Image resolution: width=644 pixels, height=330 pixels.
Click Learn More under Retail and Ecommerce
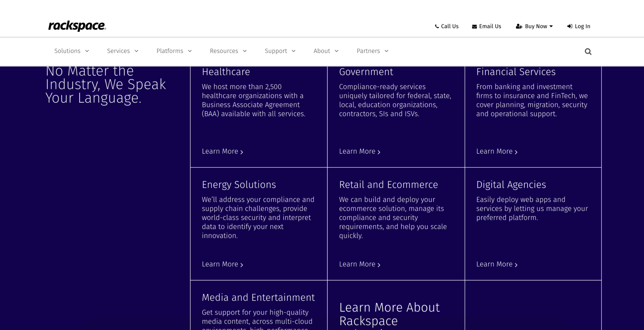tap(358, 264)
